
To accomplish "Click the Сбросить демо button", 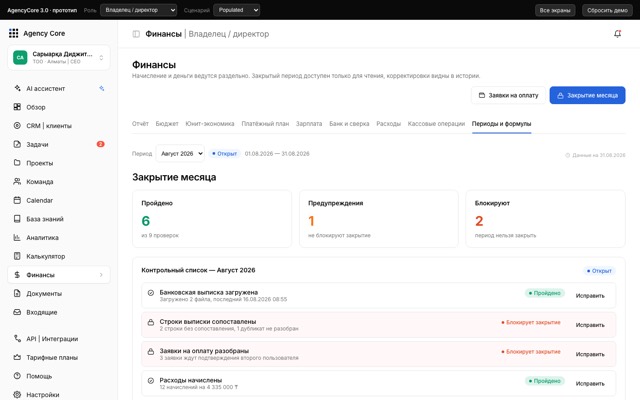I will click(x=607, y=10).
